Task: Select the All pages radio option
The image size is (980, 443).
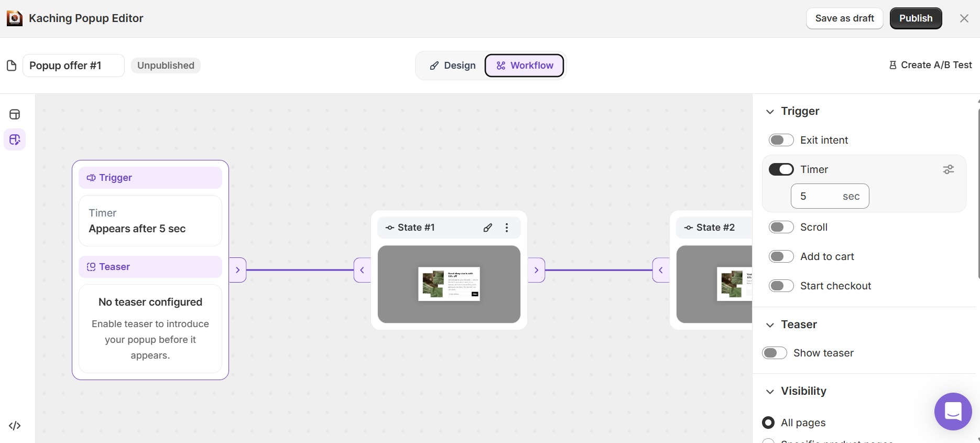Action: [768, 423]
